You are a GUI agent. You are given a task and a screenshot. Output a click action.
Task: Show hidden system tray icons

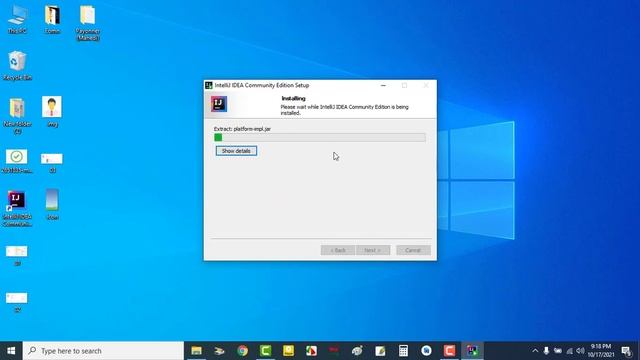(x=535, y=351)
